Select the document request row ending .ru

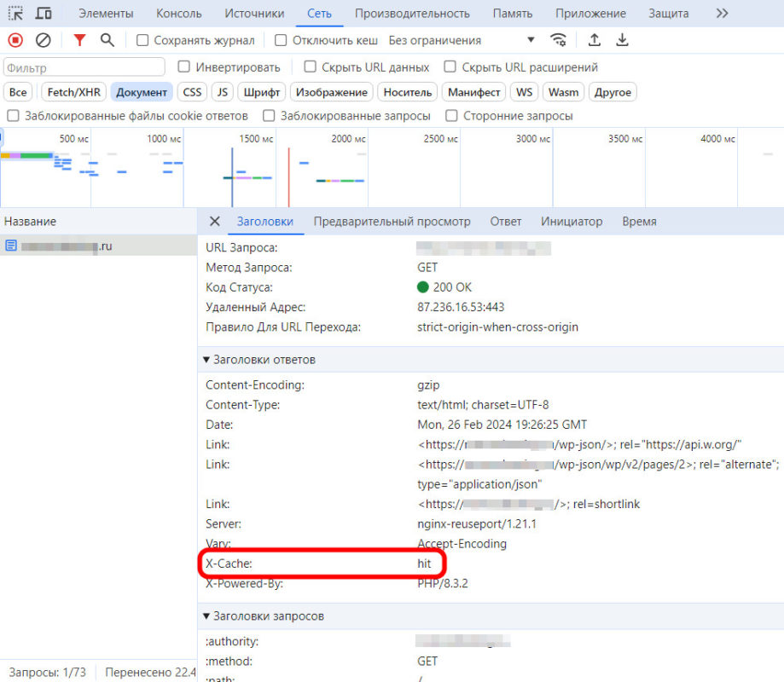[98, 246]
